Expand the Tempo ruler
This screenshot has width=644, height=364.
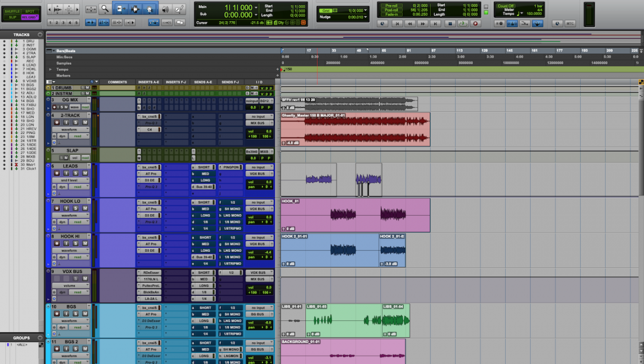pyautogui.click(x=51, y=69)
